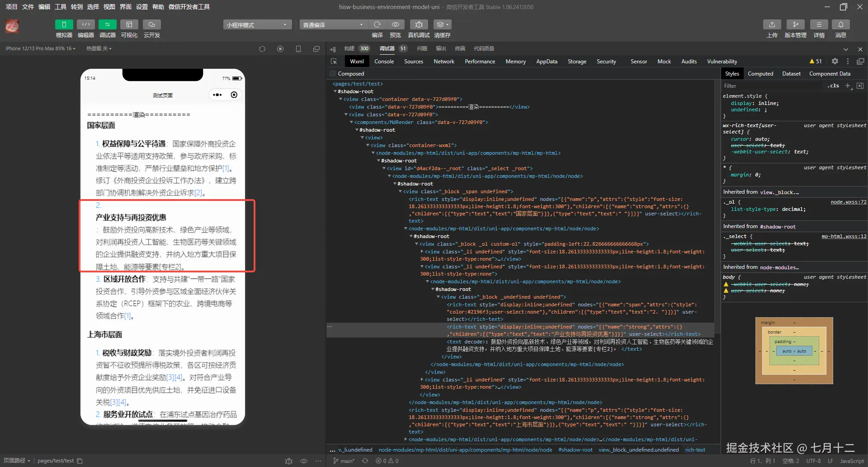Screen dimensions: 868x467
Task: Switch to the 终端 terminal tab
Action: click(x=460, y=48)
